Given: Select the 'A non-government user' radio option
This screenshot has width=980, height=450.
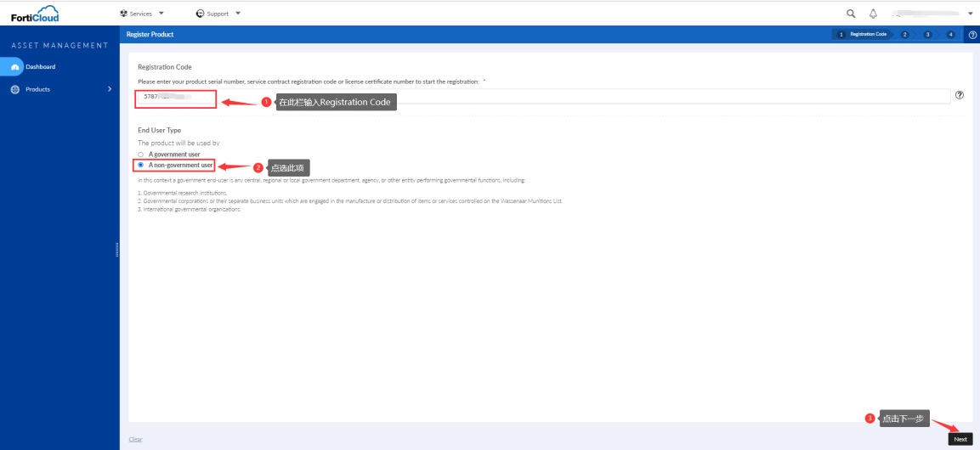Looking at the screenshot, I should coord(141,165).
